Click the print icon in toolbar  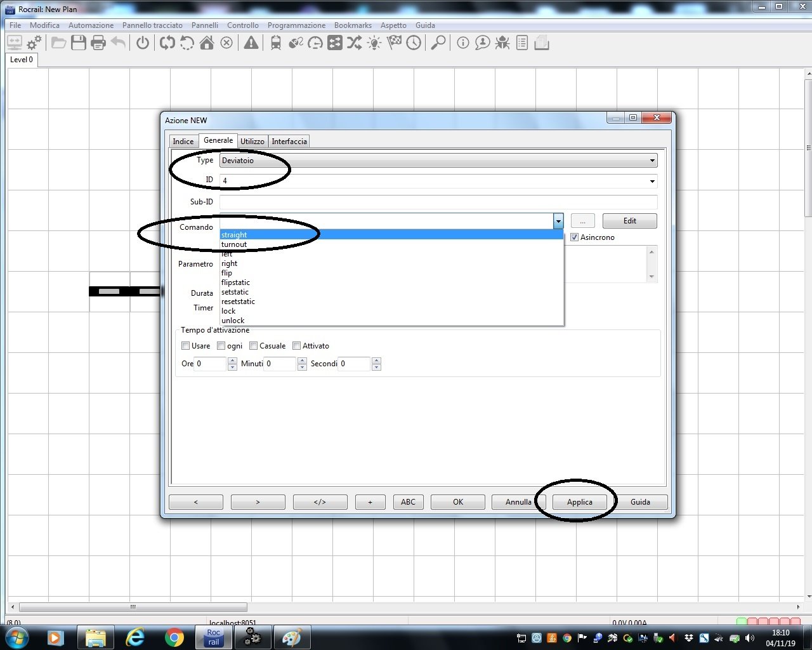98,43
